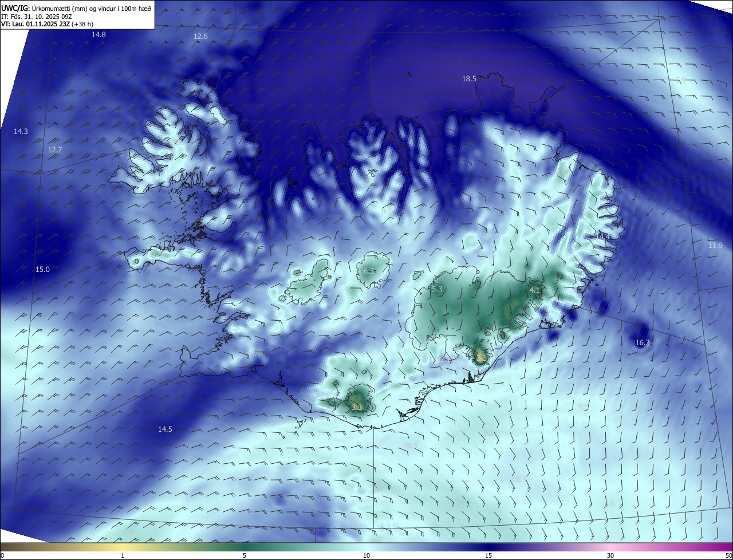Click the 14.3 value label
The width and height of the screenshot is (733, 560).
click(21, 132)
